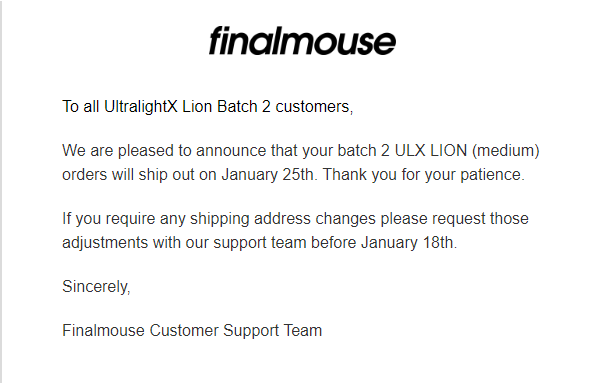Click the 'January 25th' ship date
601x383 pixels.
(x=267, y=175)
